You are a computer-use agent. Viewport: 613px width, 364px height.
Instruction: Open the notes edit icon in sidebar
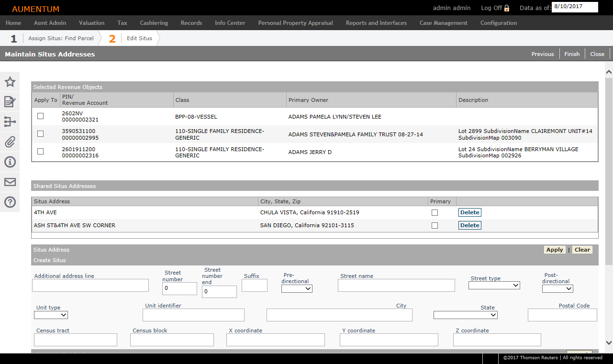[x=10, y=102]
